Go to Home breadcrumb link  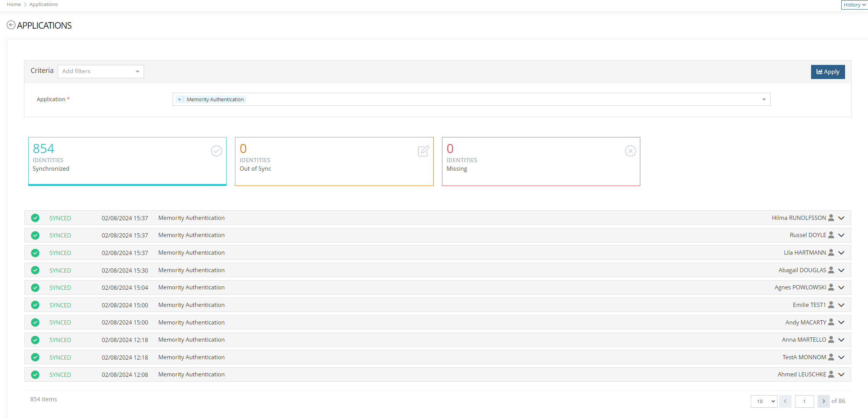[14, 4]
